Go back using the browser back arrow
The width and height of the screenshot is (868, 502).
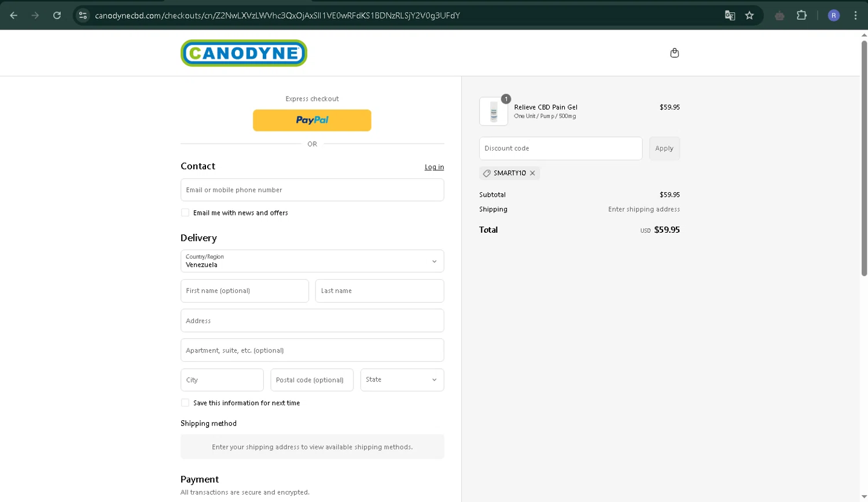14,16
